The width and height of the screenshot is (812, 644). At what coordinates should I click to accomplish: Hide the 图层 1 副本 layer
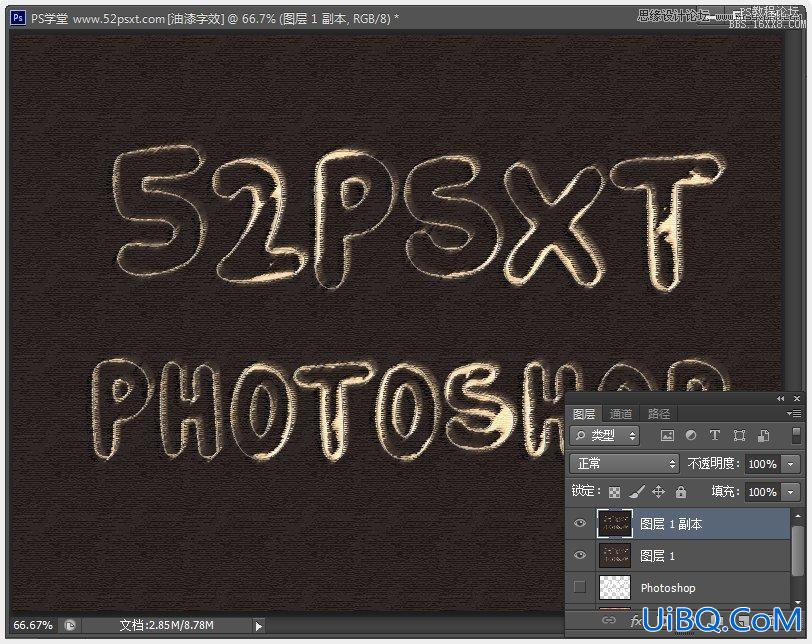580,523
